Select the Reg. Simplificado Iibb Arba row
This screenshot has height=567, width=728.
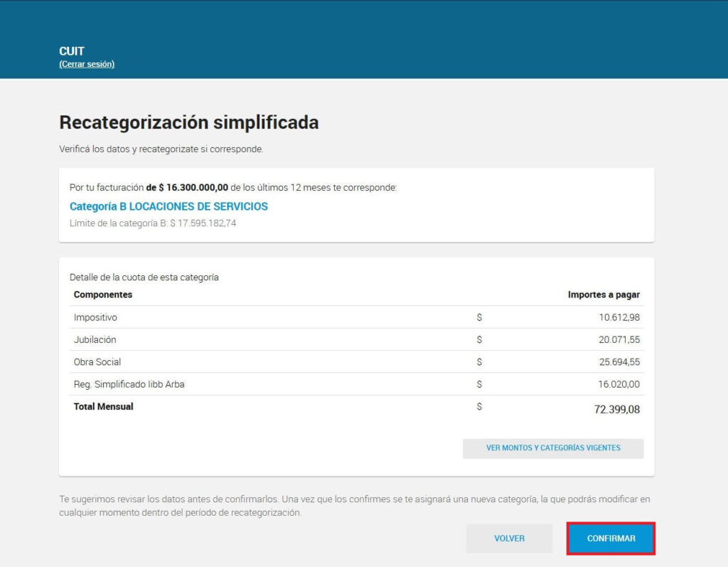(357, 384)
